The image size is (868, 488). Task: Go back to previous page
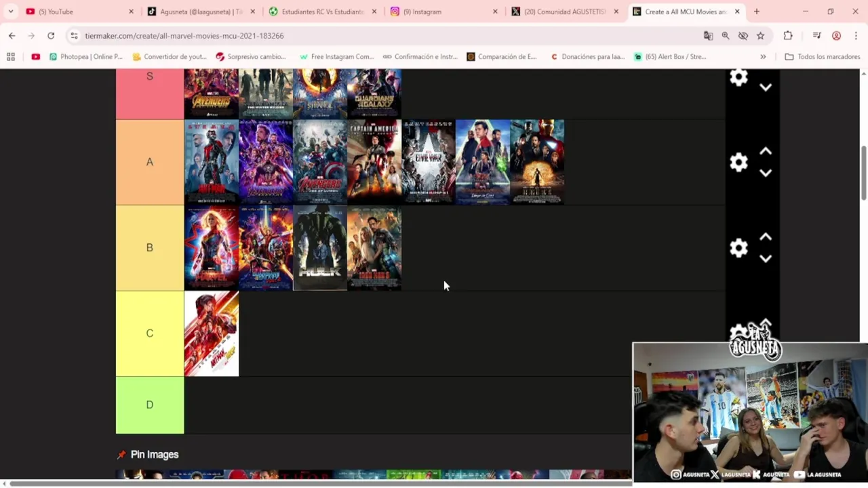click(12, 36)
